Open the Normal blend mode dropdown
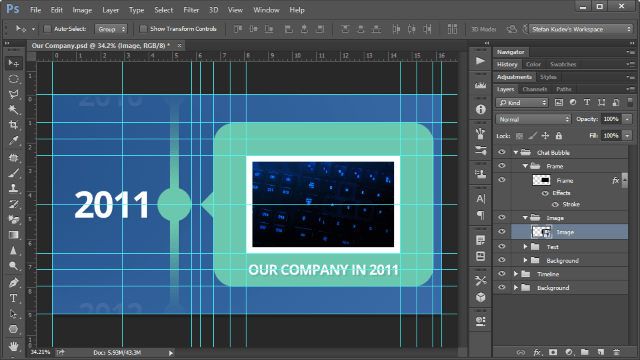Viewport: 640px width, 360px height. pos(533,119)
